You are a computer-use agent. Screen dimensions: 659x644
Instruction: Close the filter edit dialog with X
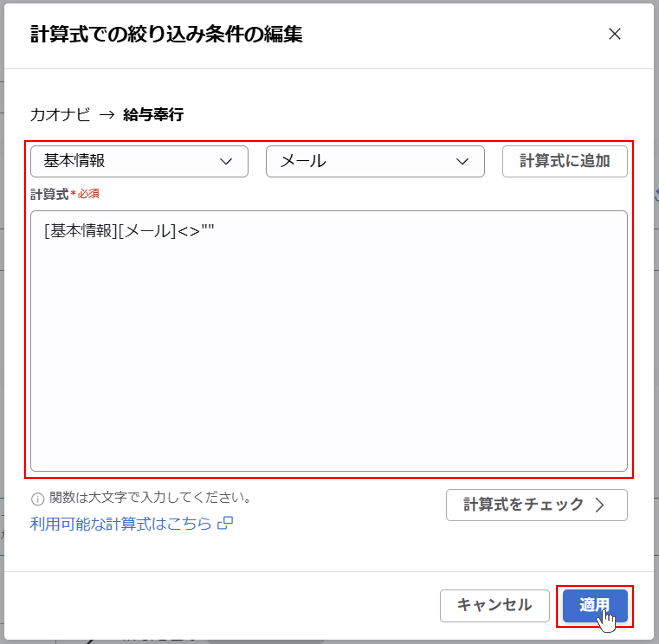pyautogui.click(x=614, y=34)
